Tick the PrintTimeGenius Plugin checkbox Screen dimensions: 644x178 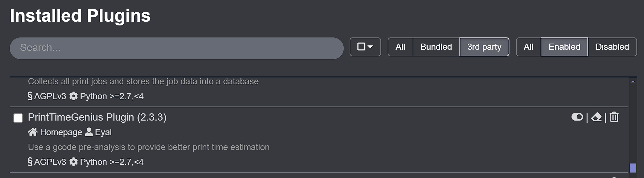tap(18, 118)
